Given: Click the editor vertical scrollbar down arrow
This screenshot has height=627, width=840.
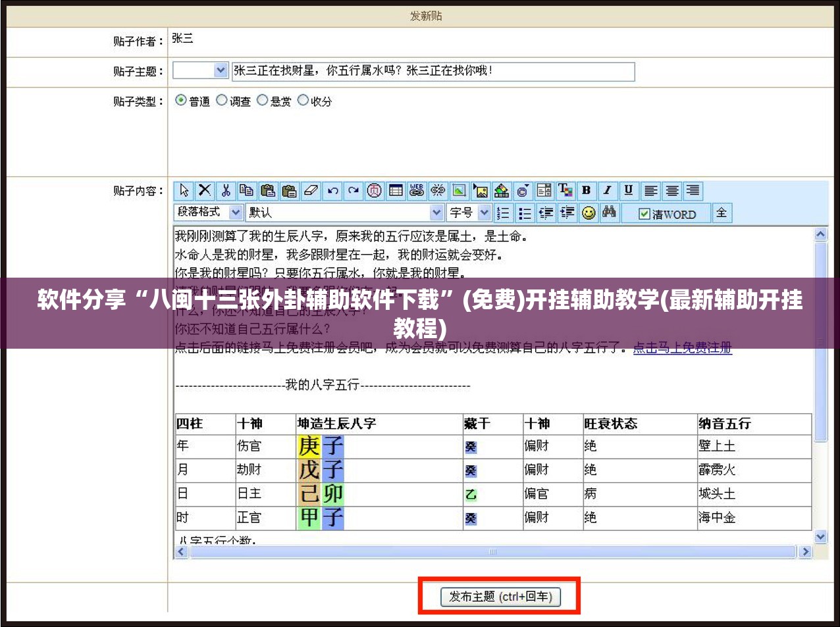Looking at the screenshot, I should pos(821,537).
